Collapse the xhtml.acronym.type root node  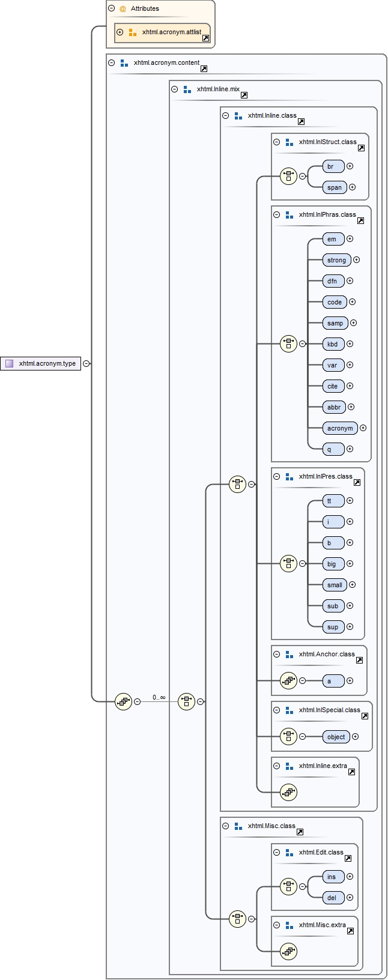coord(86,363)
